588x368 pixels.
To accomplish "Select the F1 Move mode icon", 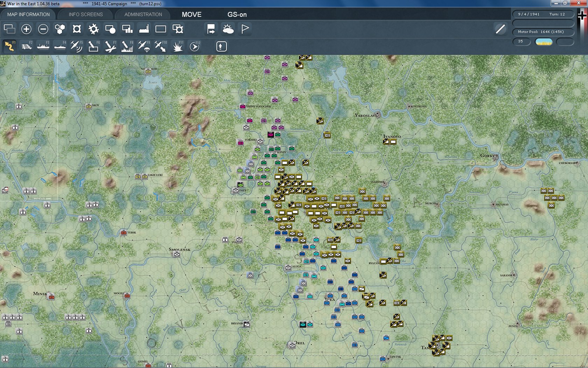I will pos(9,46).
